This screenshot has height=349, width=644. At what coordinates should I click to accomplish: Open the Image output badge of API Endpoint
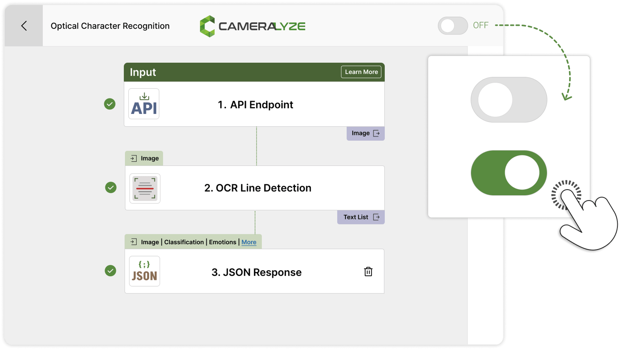(x=365, y=133)
